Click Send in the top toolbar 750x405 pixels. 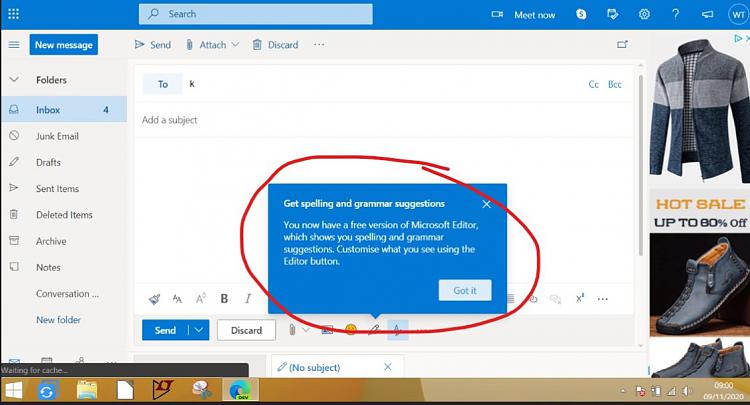153,44
